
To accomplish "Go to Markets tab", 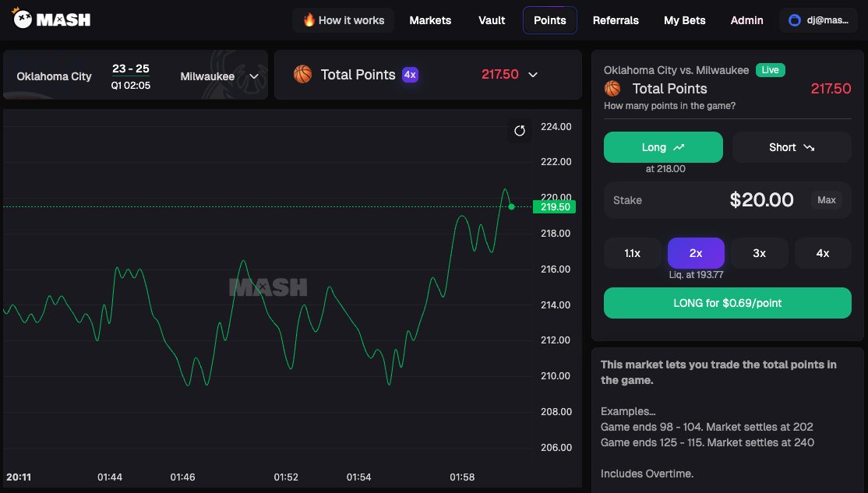I will 430,20.
